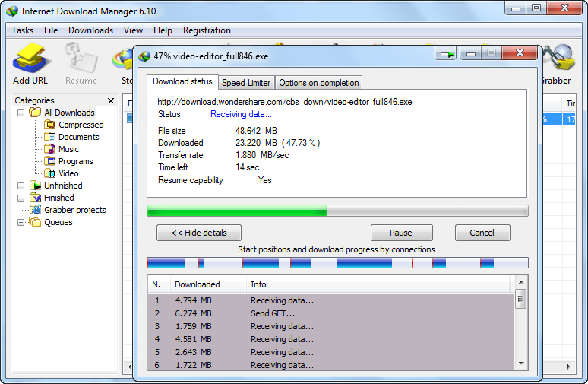Screen dimensions: 588x384
Task: Click the Unfinished folder icon
Action: 35,186
